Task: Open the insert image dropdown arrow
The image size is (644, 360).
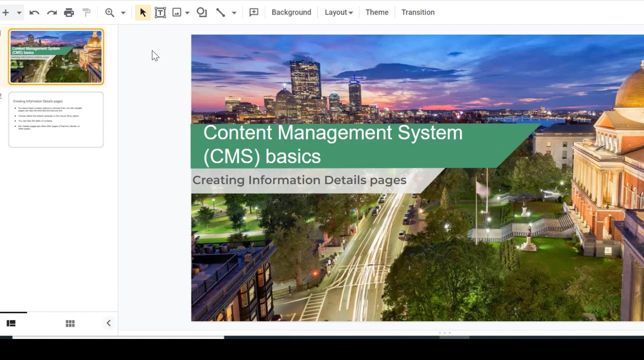Action: (x=187, y=12)
